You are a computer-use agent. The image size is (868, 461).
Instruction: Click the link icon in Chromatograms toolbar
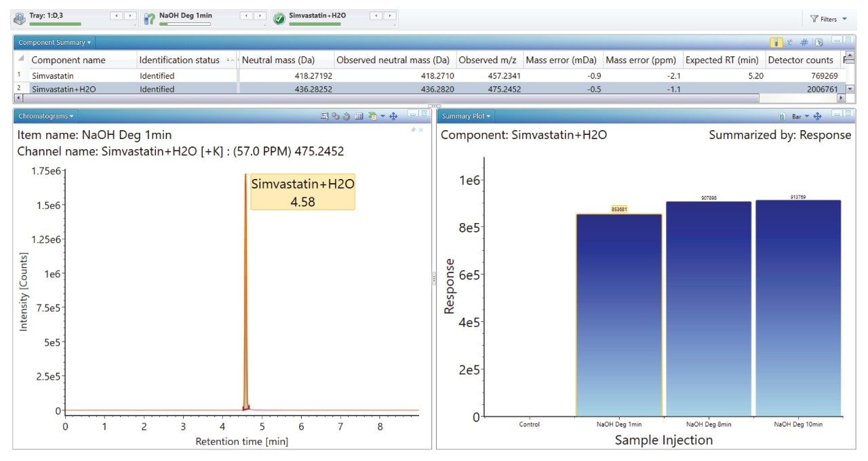336,116
